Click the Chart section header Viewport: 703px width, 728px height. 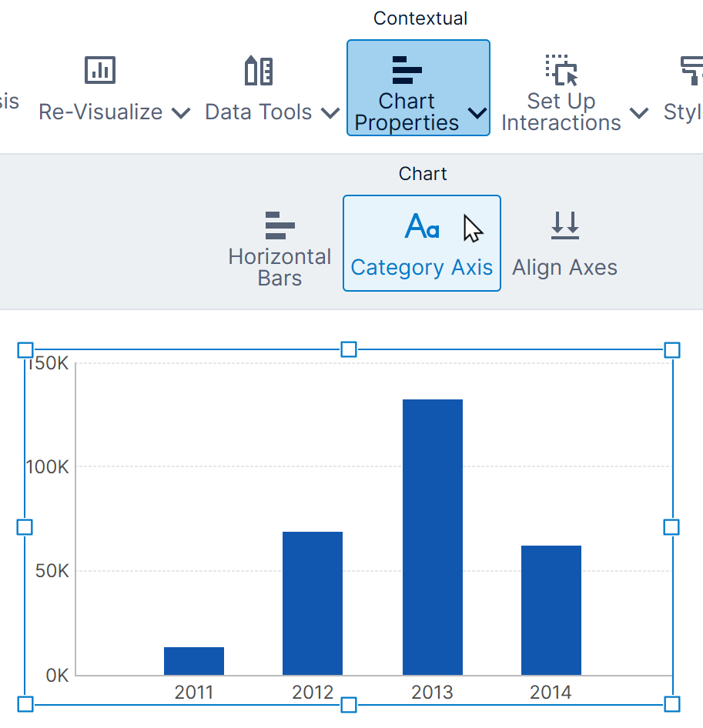pos(422,173)
